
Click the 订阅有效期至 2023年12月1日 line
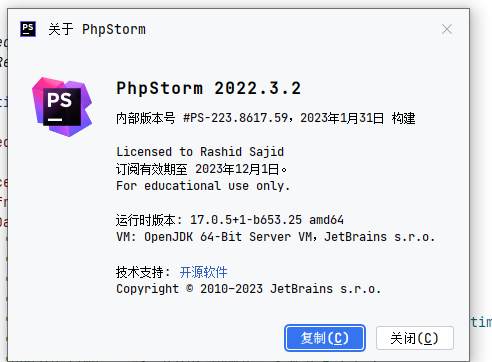[x=201, y=169]
